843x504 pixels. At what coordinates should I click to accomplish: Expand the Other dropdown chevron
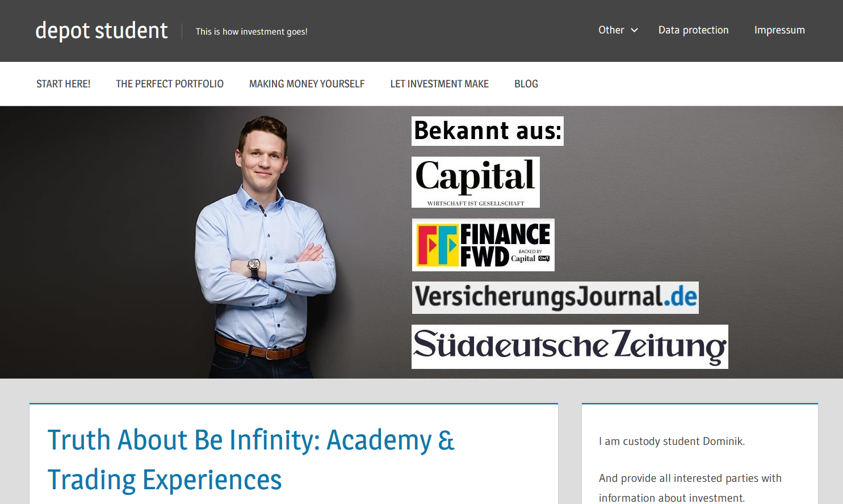[x=634, y=30]
